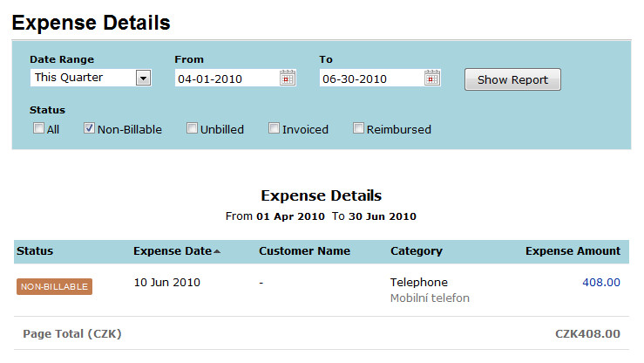This screenshot has height=363, width=644.
Task: Click inside the From date field
Action: coord(227,79)
